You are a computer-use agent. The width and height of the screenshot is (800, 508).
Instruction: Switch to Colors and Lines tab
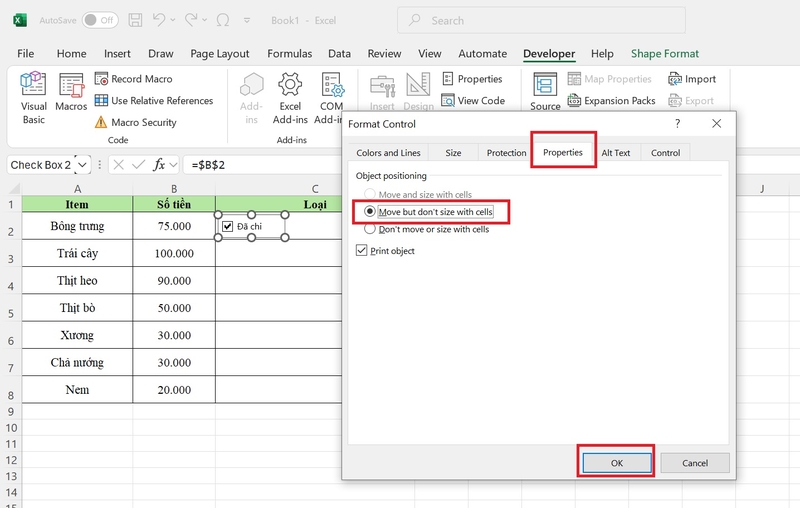point(388,153)
